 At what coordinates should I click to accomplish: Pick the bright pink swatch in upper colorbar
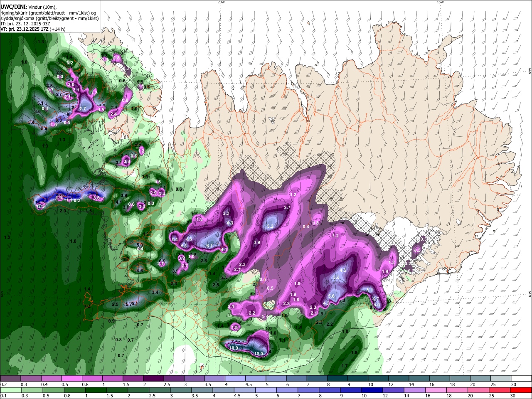point(72,378)
